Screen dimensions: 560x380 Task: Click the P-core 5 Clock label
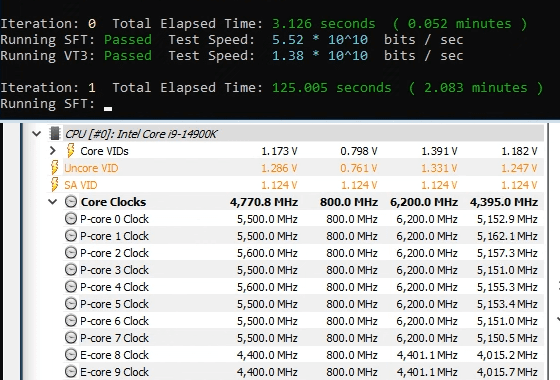click(114, 304)
